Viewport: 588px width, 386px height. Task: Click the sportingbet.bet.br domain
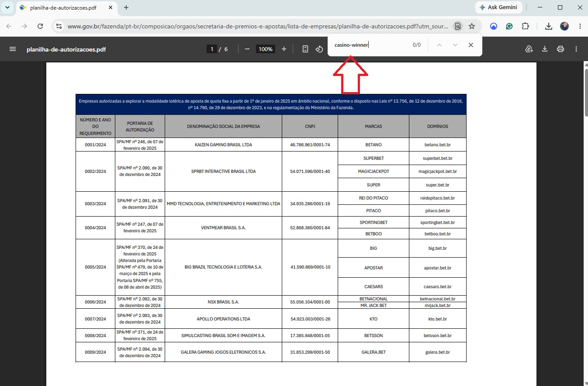pos(438,222)
